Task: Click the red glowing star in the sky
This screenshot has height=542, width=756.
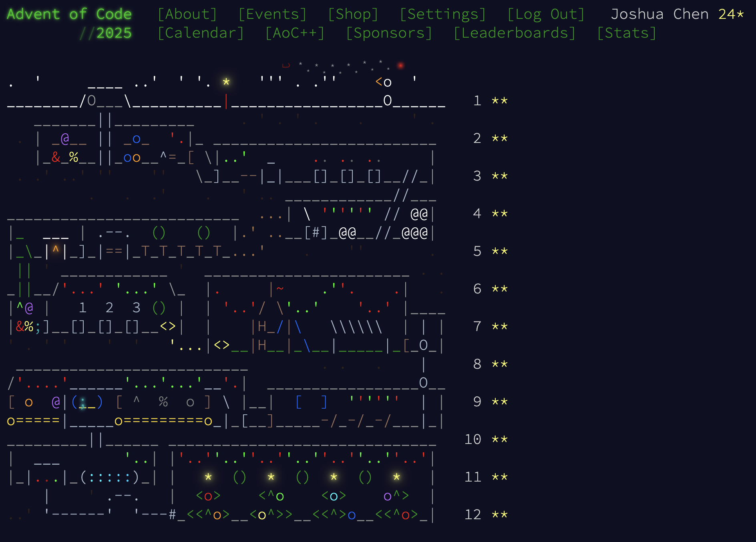Action: pos(400,65)
